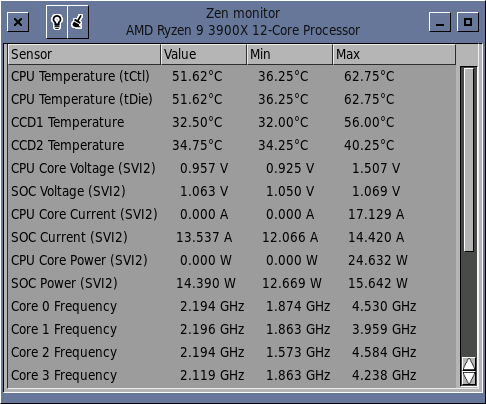Select the SOC Current (SVI2) row

tap(232, 237)
